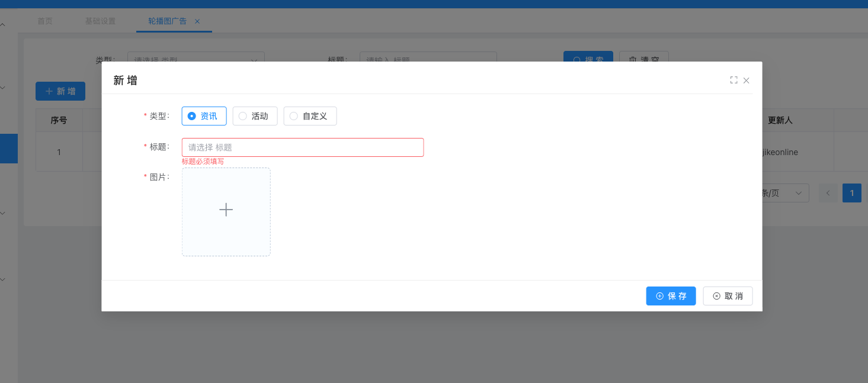The height and width of the screenshot is (383, 868).
Task: Toggle fullscreen for the 新增 dialog
Action: tap(734, 81)
